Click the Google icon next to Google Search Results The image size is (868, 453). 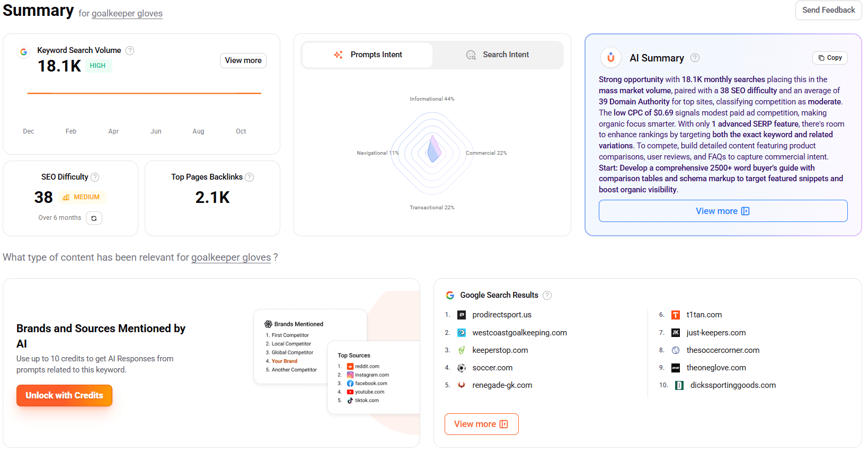(x=450, y=295)
